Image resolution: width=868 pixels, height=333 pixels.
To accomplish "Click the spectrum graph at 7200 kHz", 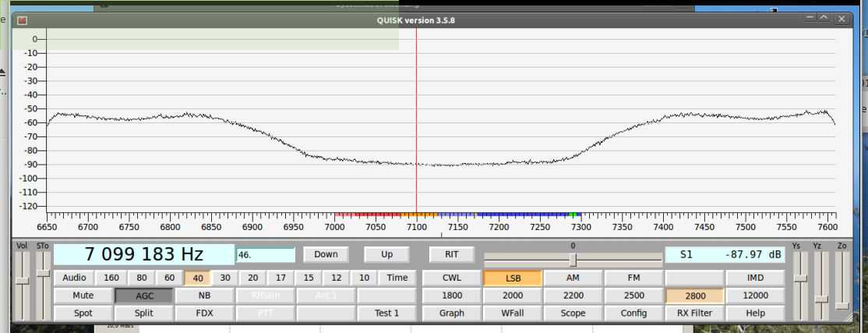I will click(x=499, y=119).
